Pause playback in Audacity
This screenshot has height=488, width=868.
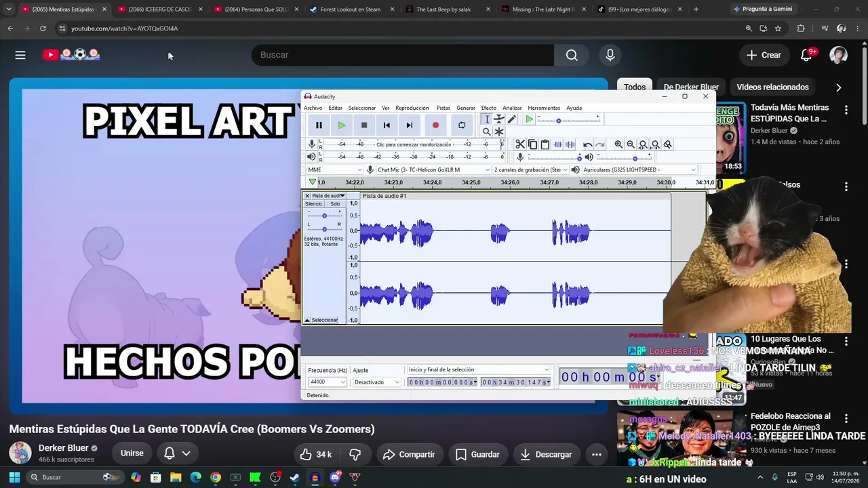(x=319, y=125)
